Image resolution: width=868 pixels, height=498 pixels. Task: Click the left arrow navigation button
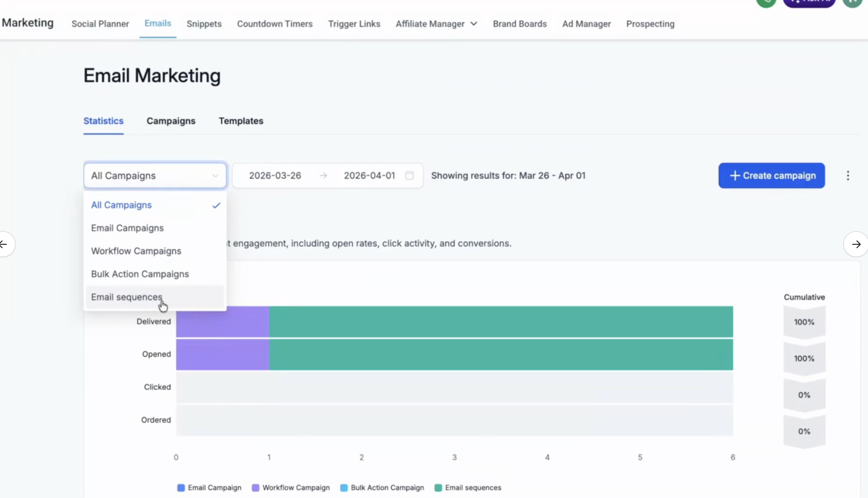(4, 245)
